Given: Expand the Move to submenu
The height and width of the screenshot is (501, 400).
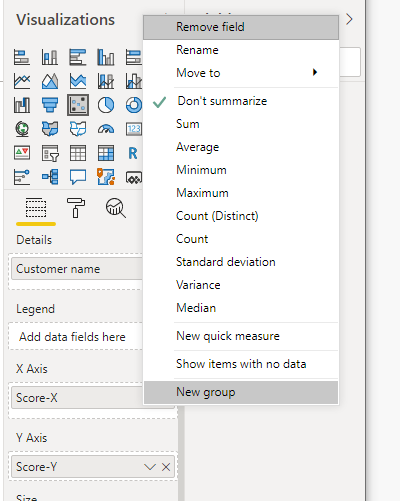Looking at the screenshot, I should click(x=241, y=73).
